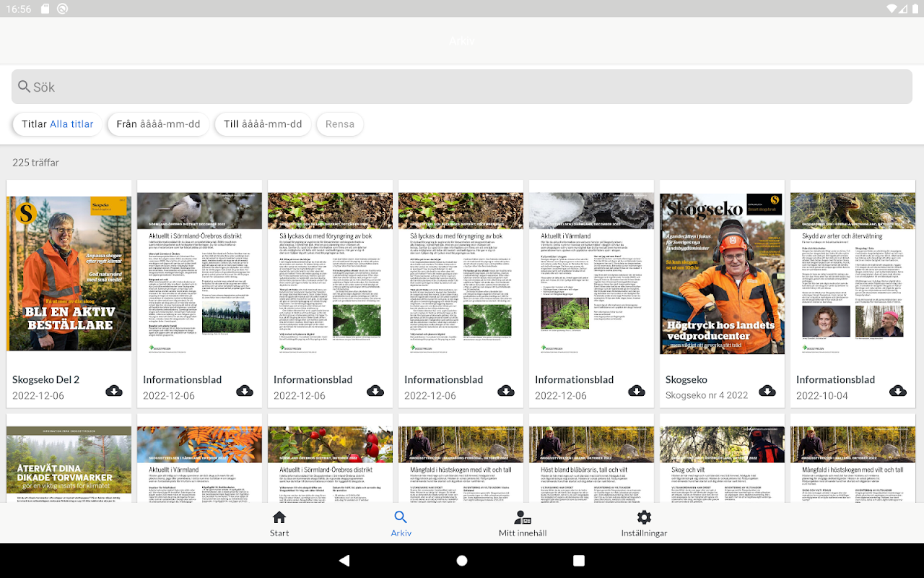The image size is (924, 578).
Task: Select the Arkiv tab
Action: [x=401, y=524]
